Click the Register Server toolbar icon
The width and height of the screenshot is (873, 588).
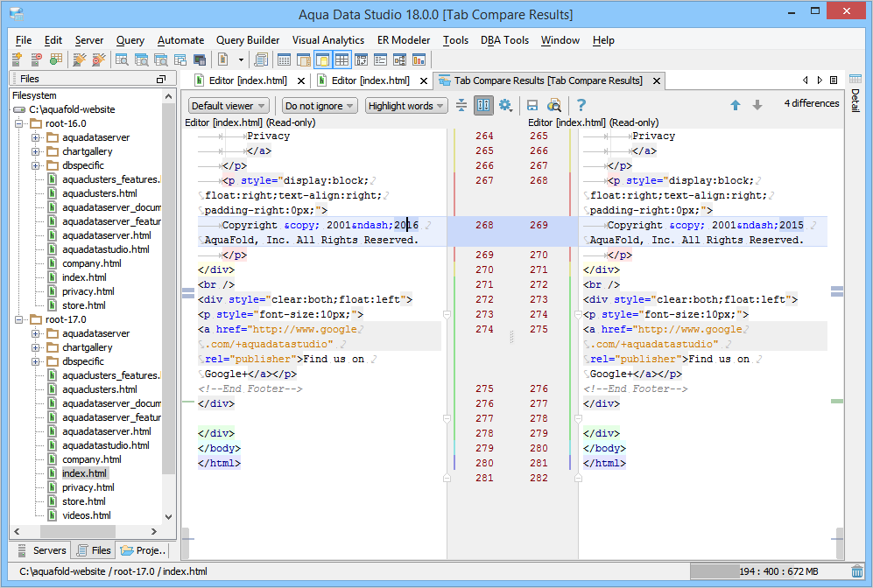tap(18, 59)
